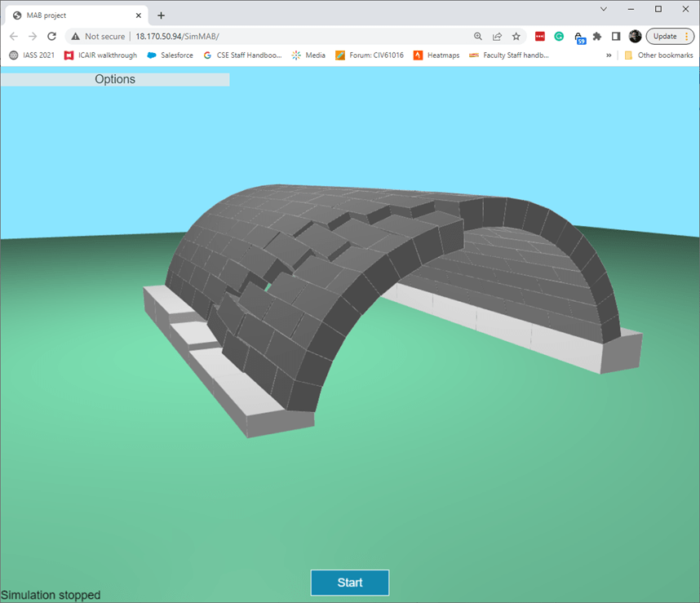Open the extensions puzzle-piece menu
Image resolution: width=700 pixels, height=603 pixels.
click(597, 37)
